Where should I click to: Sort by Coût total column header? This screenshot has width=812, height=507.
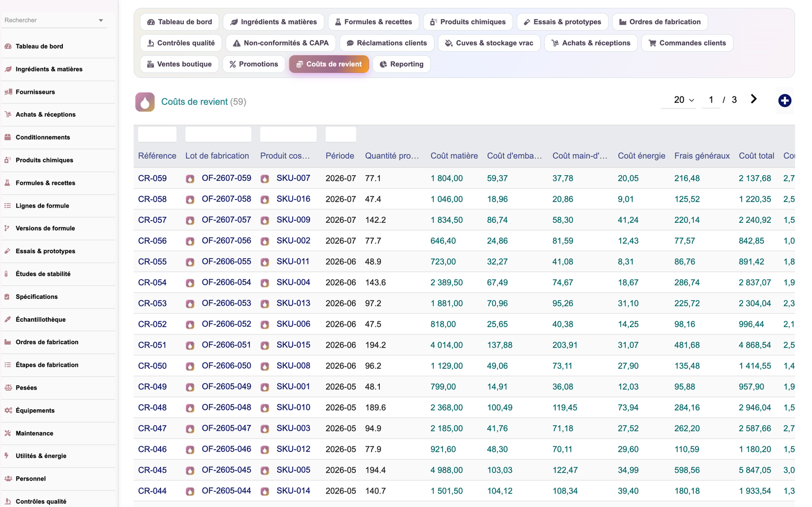click(756, 156)
